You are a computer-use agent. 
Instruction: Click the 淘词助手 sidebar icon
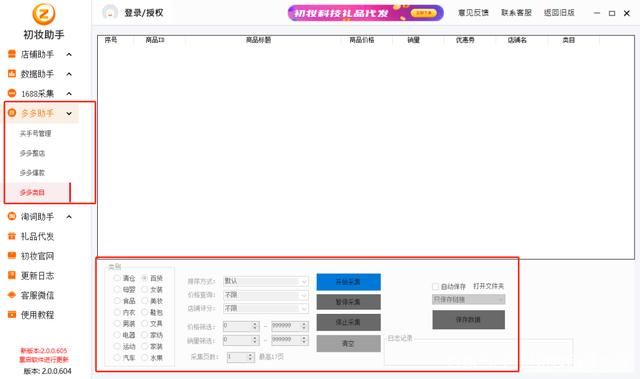12,217
